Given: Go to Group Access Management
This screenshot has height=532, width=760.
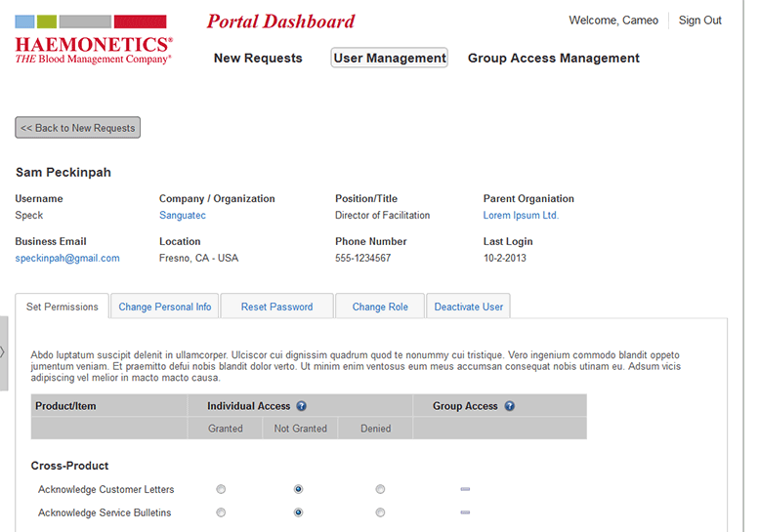Looking at the screenshot, I should click(x=554, y=59).
